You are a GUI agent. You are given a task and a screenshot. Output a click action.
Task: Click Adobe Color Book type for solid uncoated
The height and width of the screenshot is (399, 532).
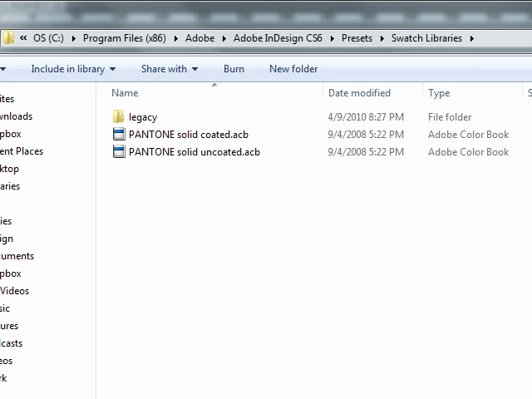point(468,152)
